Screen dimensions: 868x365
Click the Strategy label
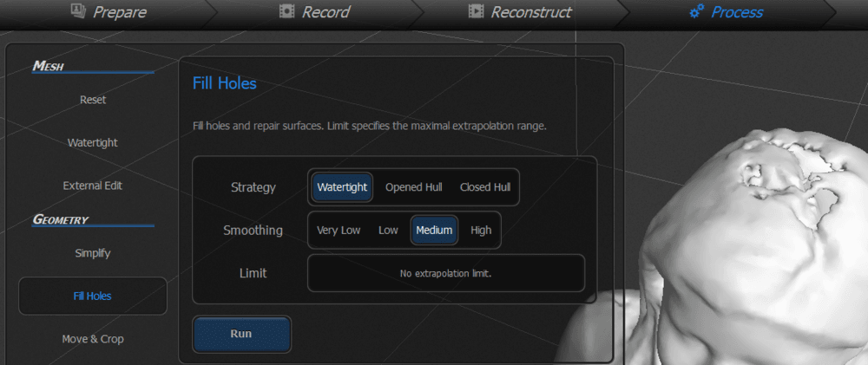coord(253,187)
